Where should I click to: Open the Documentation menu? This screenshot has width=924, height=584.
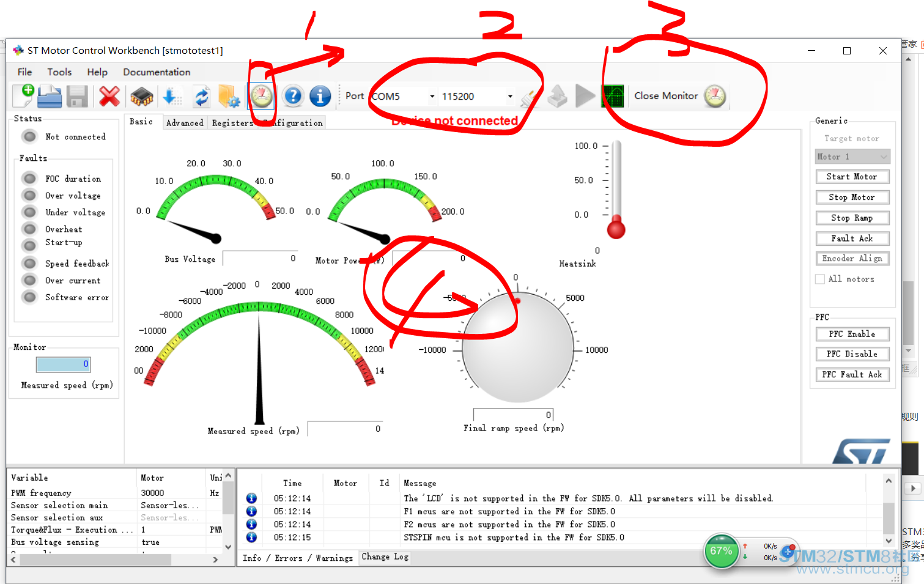157,72
